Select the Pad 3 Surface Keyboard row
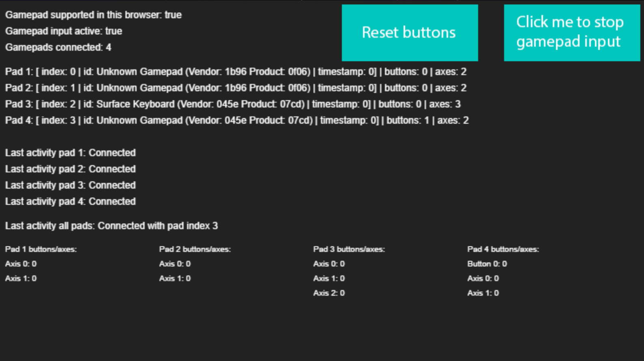The height and width of the screenshot is (361, 644). coord(233,104)
